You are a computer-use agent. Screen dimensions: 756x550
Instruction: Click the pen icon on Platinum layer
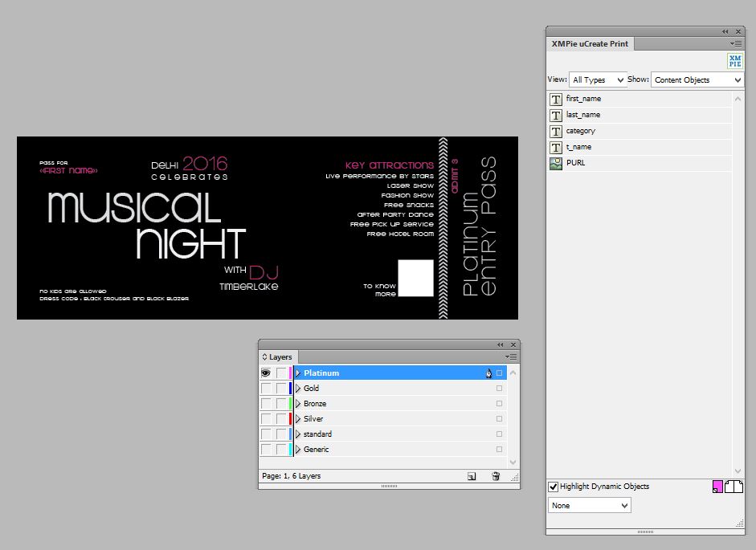point(488,373)
